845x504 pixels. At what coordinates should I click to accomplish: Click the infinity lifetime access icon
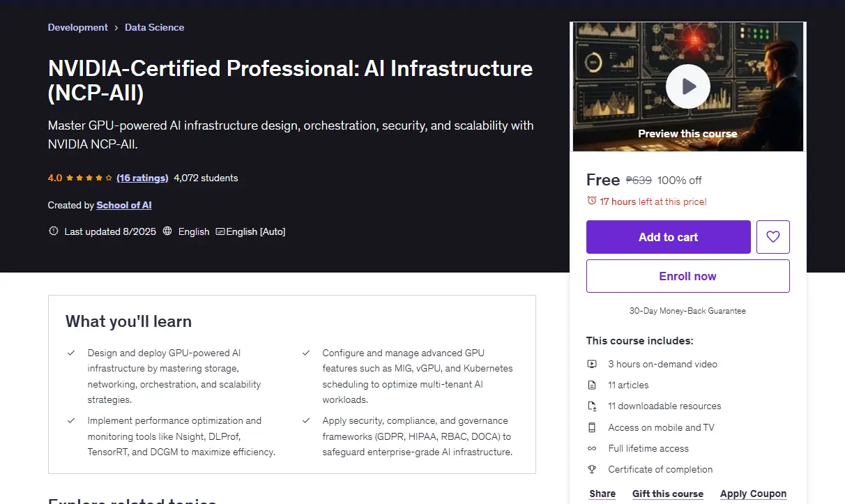pyautogui.click(x=592, y=448)
